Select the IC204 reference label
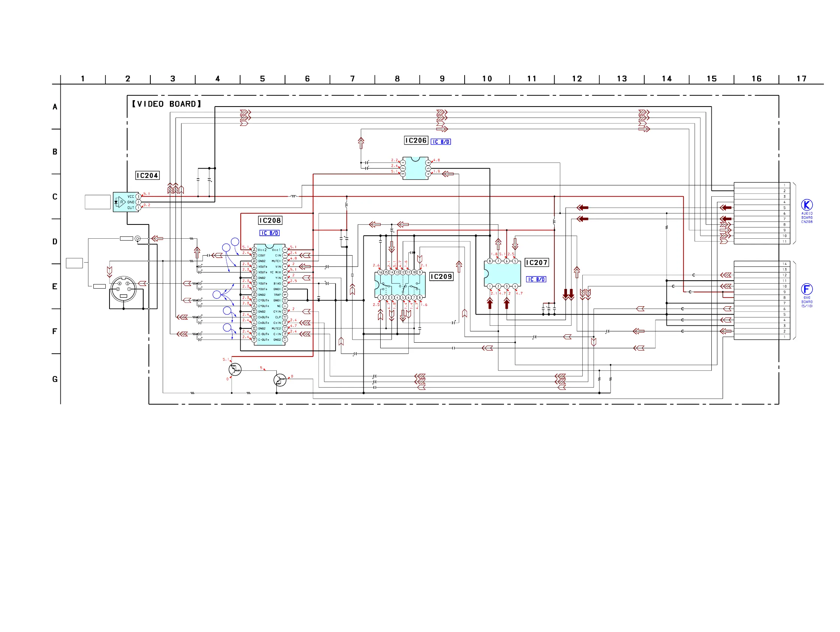 pyautogui.click(x=147, y=176)
